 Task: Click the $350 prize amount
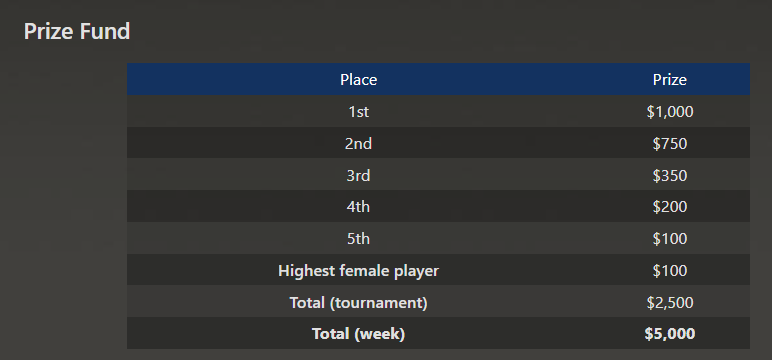click(x=670, y=175)
